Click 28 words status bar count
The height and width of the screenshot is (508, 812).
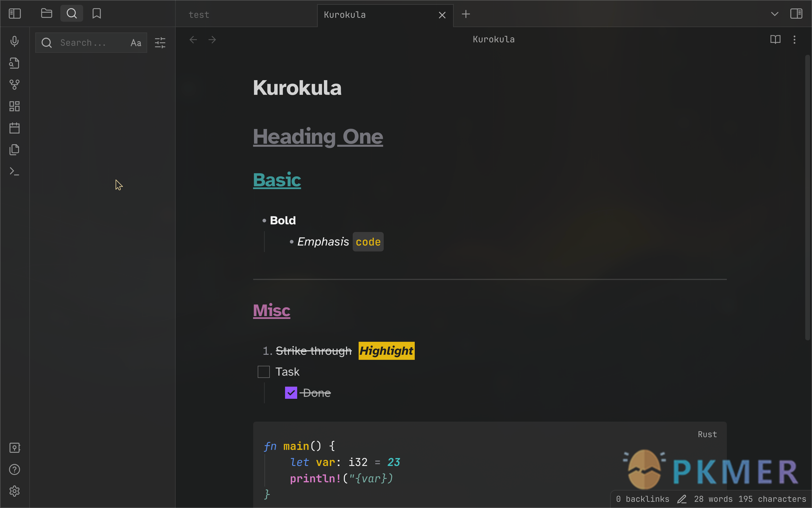713,499
